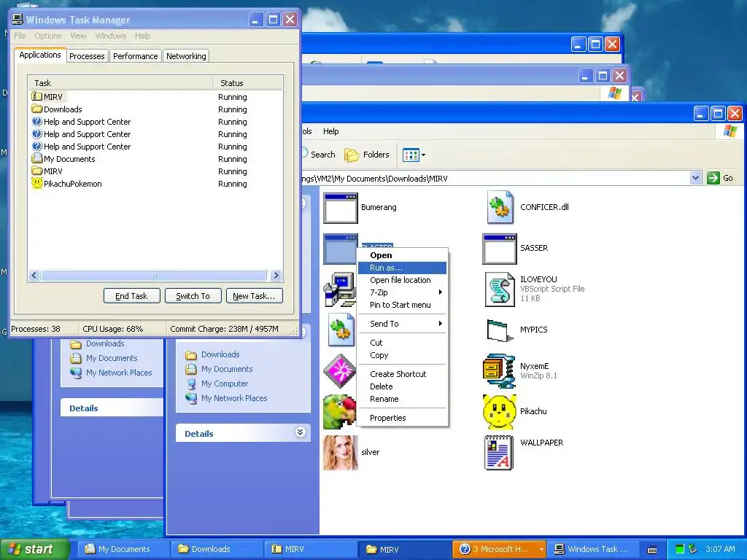Choose Properties from context menu
The height and width of the screenshot is (560, 747).
[402, 418]
